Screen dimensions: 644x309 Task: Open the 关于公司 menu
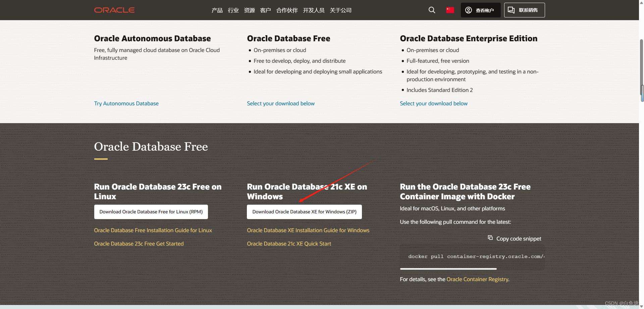click(340, 10)
